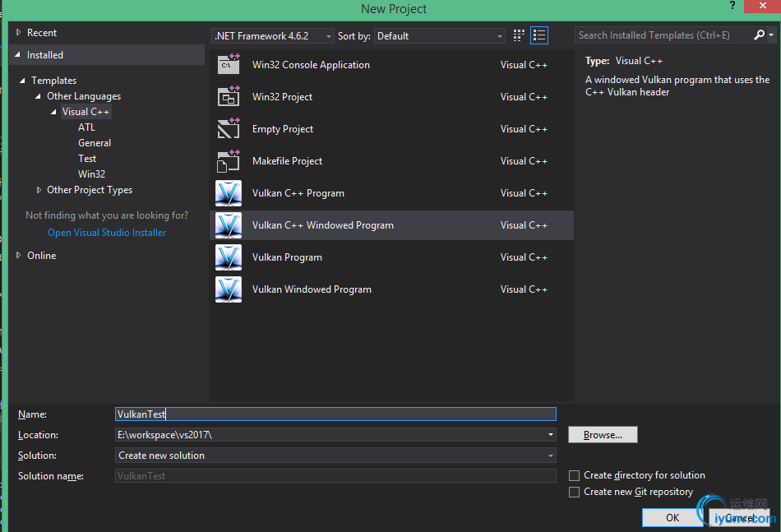The image size is (781, 532).
Task: Select the ATL template category
Action: point(86,127)
